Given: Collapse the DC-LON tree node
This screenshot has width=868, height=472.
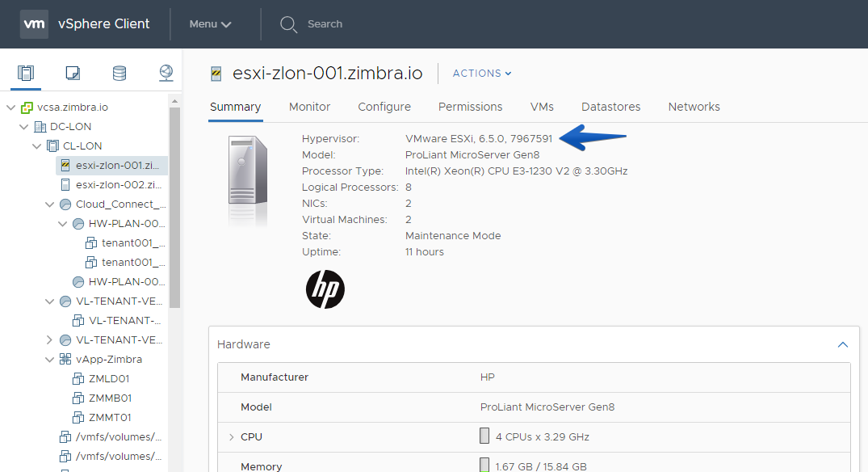Looking at the screenshot, I should 23,127.
